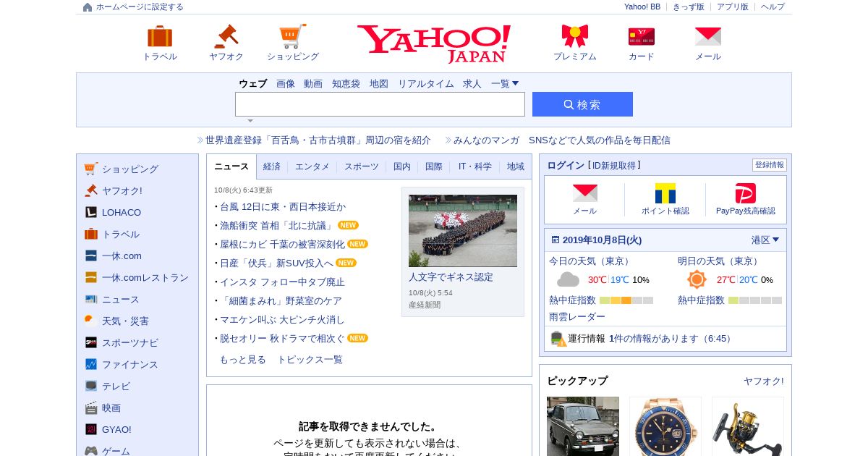
Task: Click sidebar LOHACO icon
Action: pos(90,212)
